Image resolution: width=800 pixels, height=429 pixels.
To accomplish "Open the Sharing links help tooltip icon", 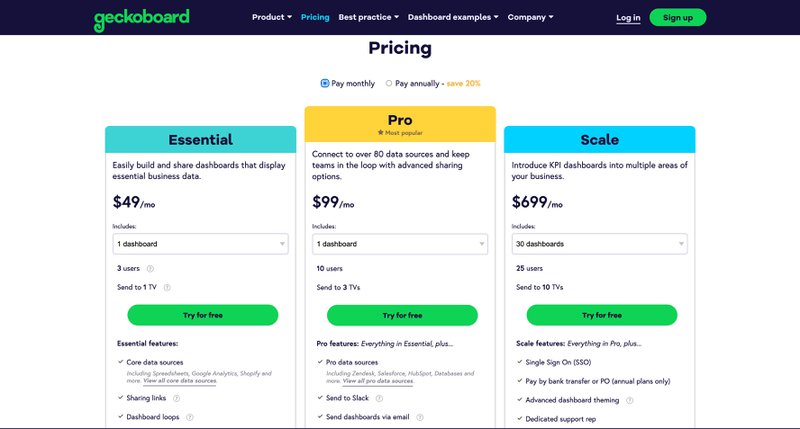I will click(x=175, y=398).
